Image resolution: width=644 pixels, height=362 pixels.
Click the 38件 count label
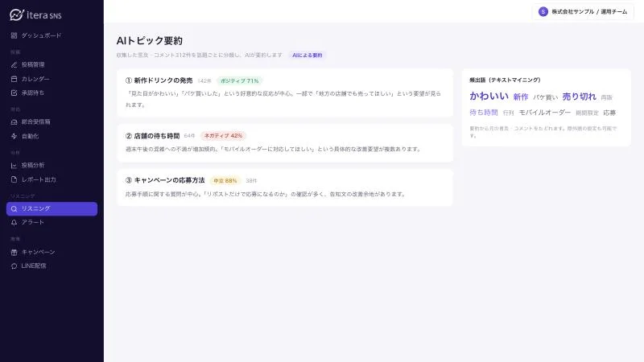pyautogui.click(x=251, y=180)
